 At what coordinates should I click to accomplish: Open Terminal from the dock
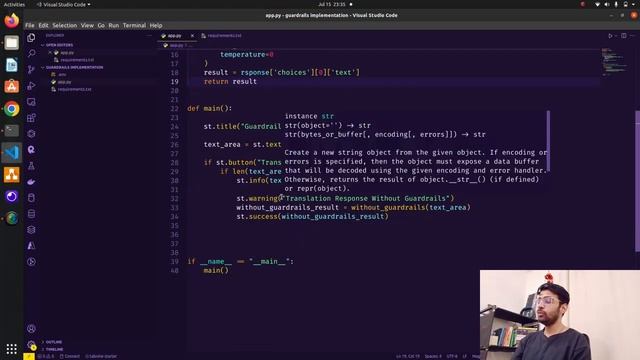point(11,131)
